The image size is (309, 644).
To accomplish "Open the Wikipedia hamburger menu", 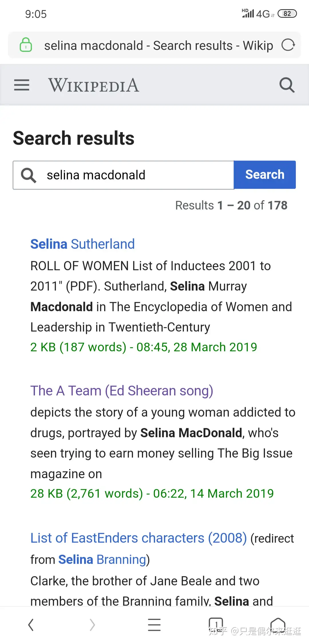I will coord(21,85).
